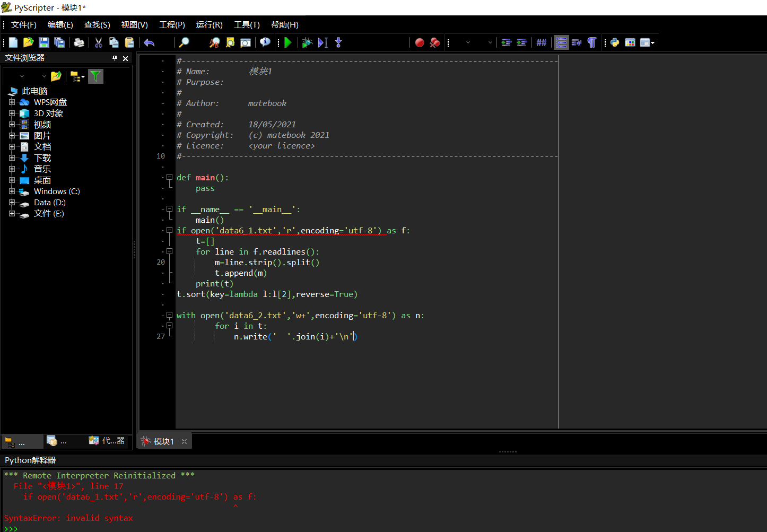Click the scissors Cut icon

coord(99,42)
